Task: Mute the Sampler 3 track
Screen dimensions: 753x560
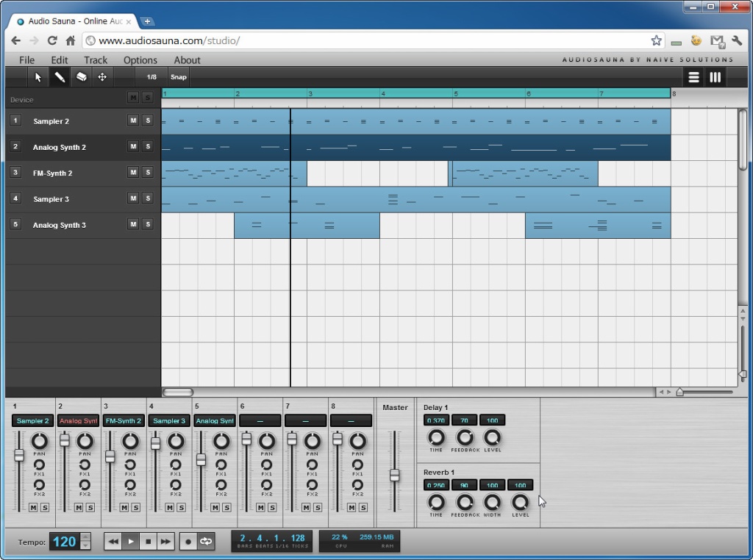Action: (133, 198)
